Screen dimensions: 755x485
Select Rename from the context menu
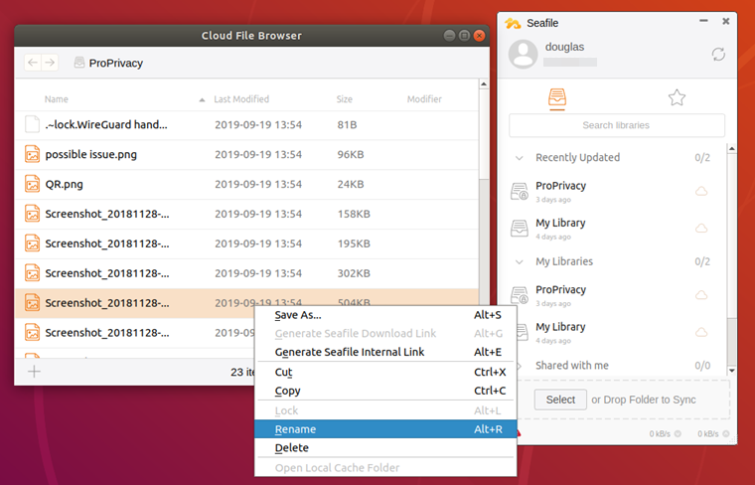point(386,429)
